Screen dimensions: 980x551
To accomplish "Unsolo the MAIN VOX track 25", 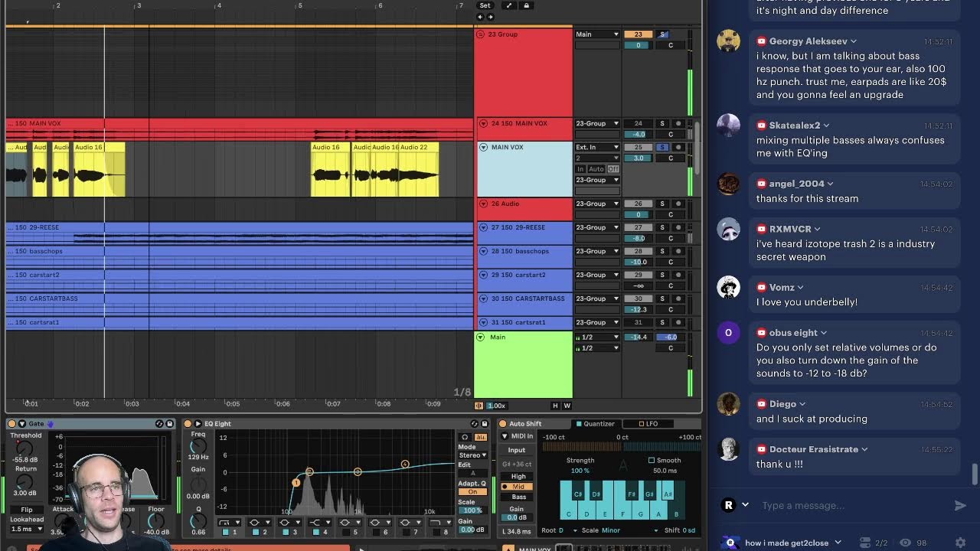I will click(x=663, y=147).
